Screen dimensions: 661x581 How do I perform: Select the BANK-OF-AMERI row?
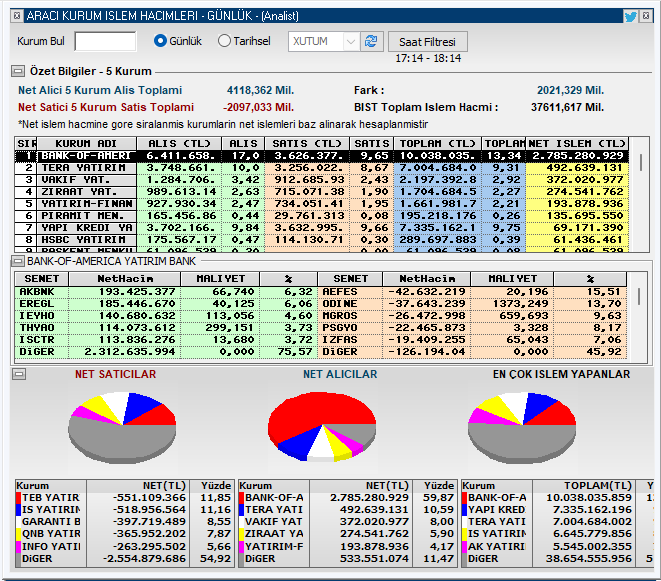(x=322, y=156)
